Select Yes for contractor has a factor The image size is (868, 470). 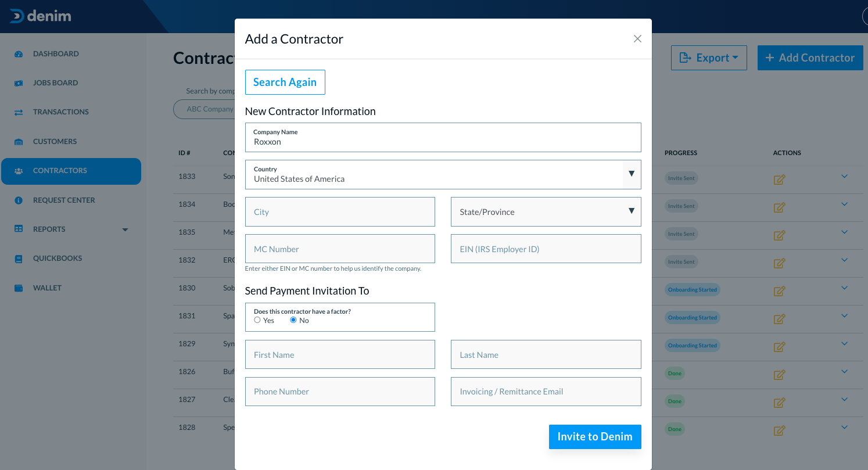[257, 320]
